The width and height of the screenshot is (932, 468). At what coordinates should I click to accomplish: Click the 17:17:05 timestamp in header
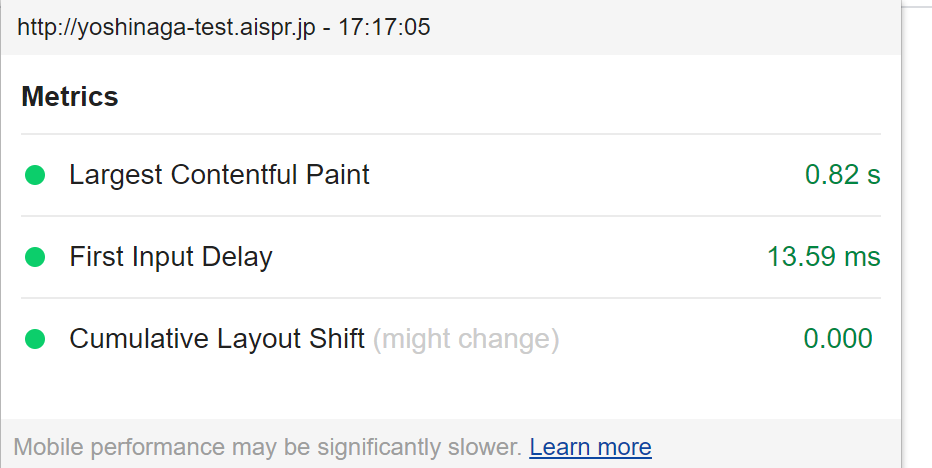pyautogui.click(x=384, y=27)
